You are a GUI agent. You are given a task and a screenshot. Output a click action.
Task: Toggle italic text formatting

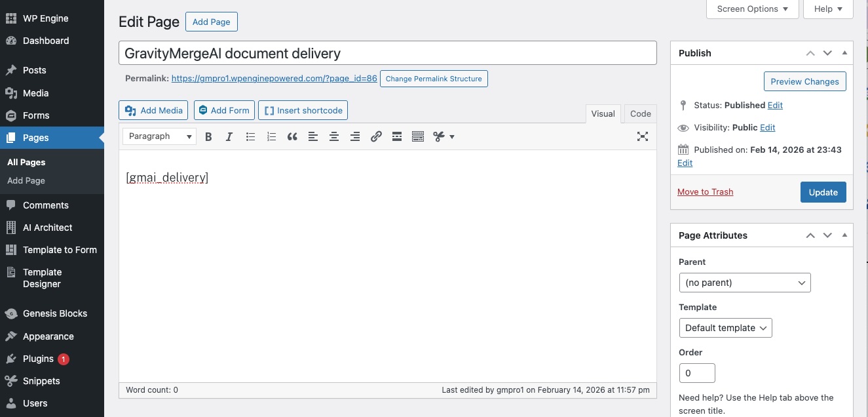(229, 137)
